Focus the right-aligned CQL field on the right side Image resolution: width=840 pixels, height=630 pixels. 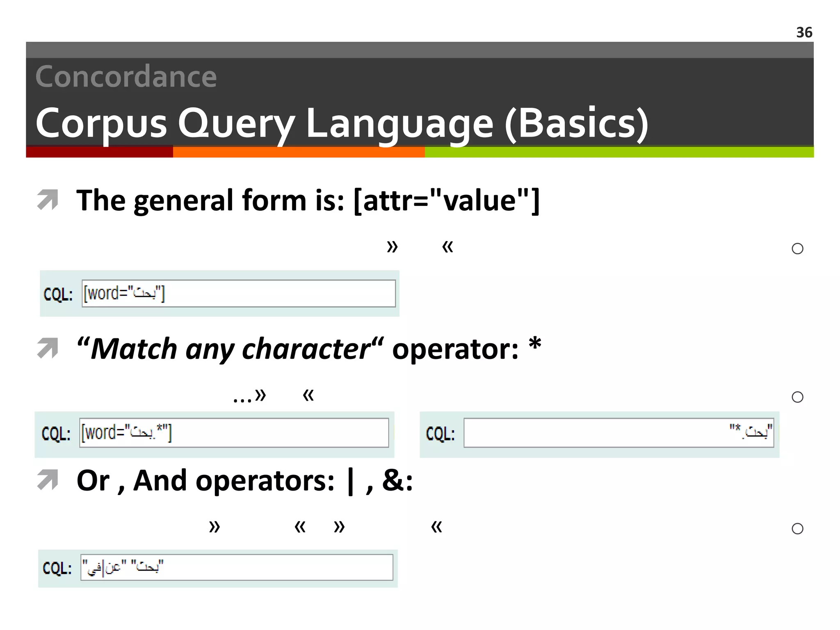pos(619,433)
